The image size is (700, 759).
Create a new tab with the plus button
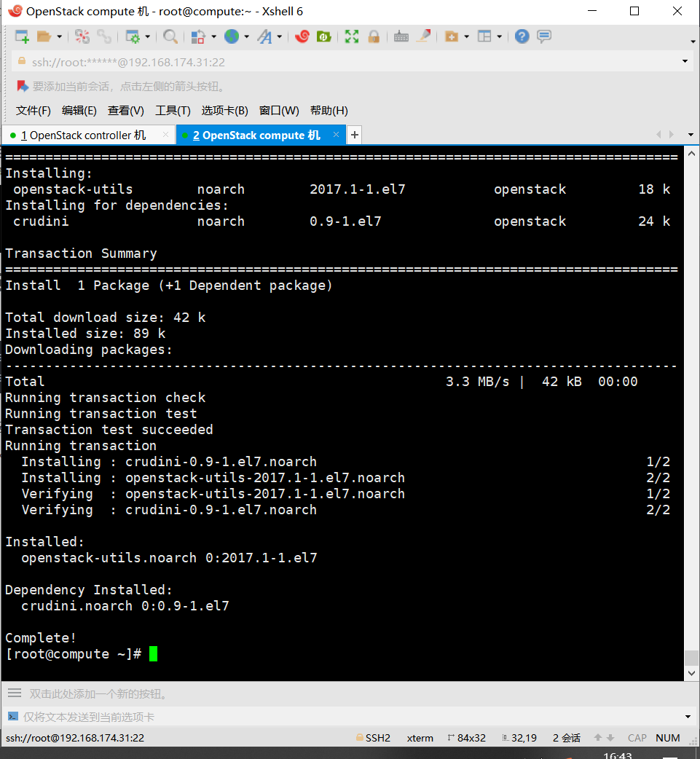point(354,135)
